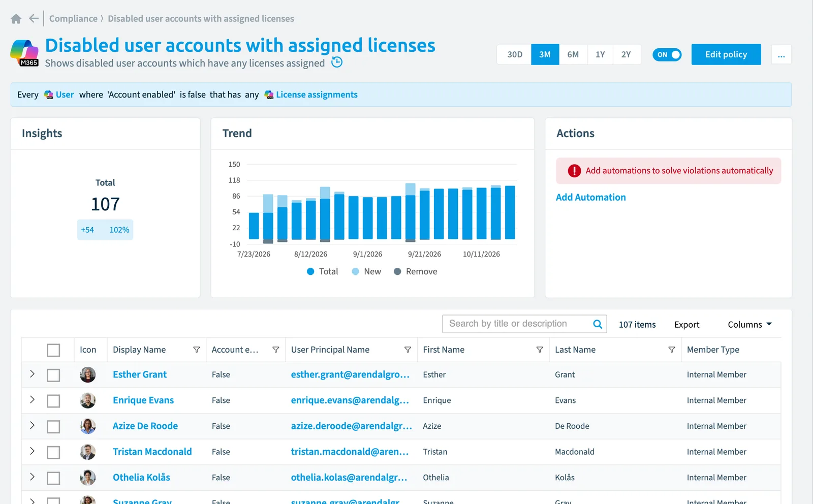Select the Othelia Kolås row checkbox
This screenshot has width=813, height=504.
tap(53, 478)
